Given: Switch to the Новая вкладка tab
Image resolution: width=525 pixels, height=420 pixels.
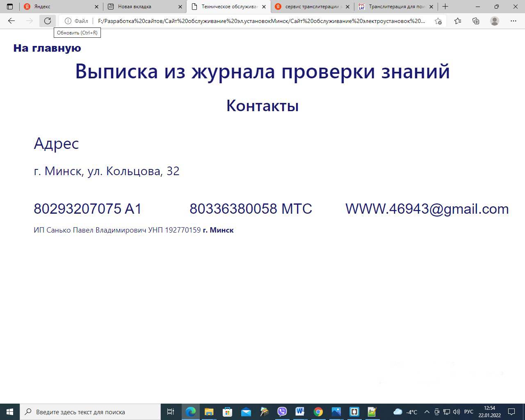Looking at the screenshot, I should point(144,7).
